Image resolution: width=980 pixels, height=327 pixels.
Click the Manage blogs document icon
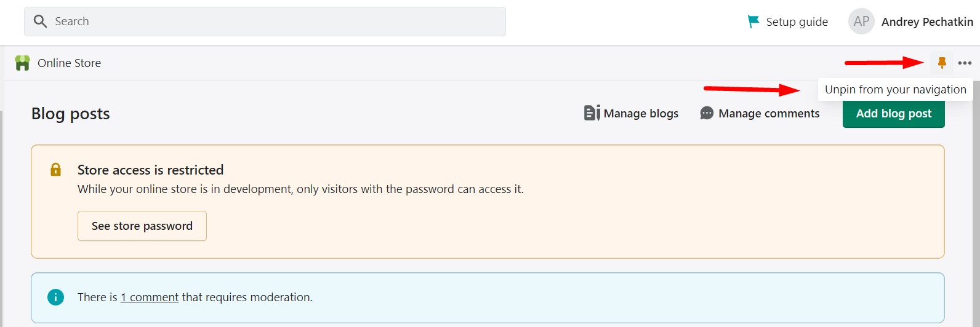pos(592,113)
